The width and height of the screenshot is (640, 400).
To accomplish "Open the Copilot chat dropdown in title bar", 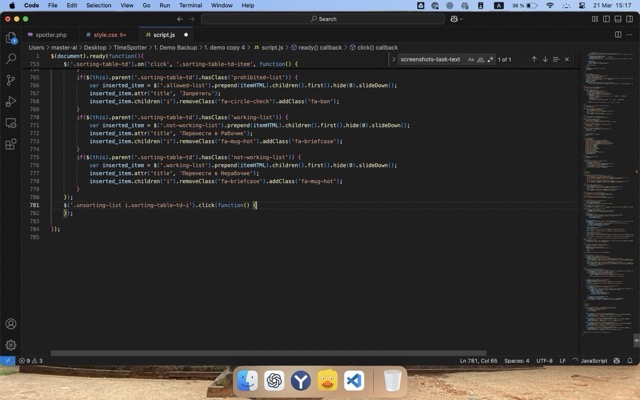I will [459, 18].
